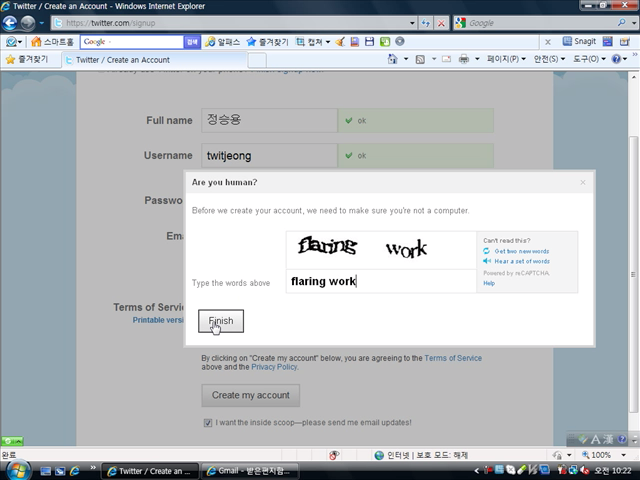Image resolution: width=640 pixels, height=480 pixels.
Task: Click the Print icon in command bar
Action: [464, 59]
